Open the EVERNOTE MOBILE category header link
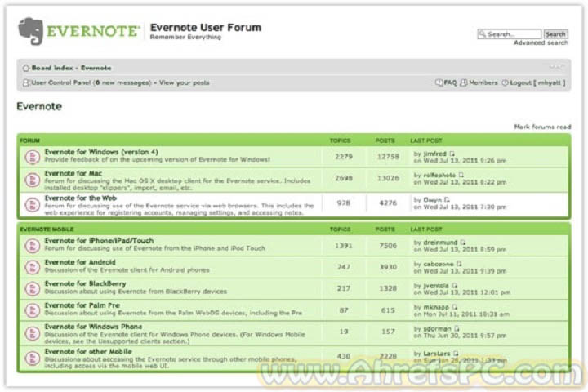This screenshot has width=588, height=392. tap(47, 229)
